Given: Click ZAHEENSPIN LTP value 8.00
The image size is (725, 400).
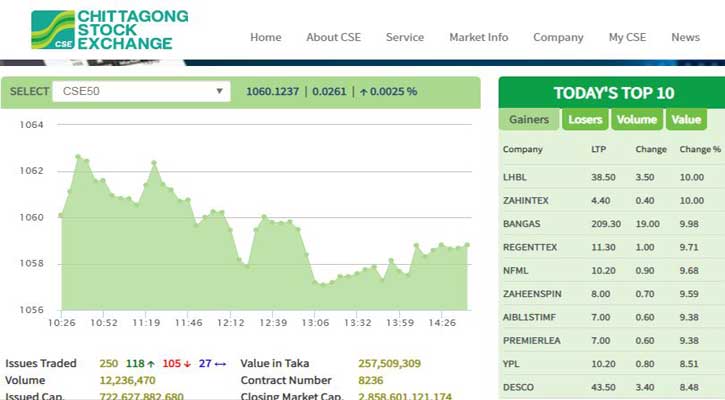Looking at the screenshot, I should (601, 294).
